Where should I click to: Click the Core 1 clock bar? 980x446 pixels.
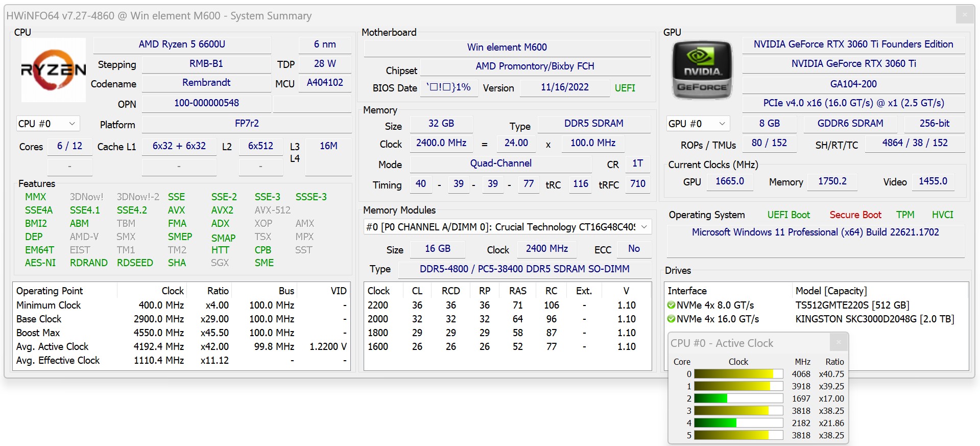click(x=738, y=386)
